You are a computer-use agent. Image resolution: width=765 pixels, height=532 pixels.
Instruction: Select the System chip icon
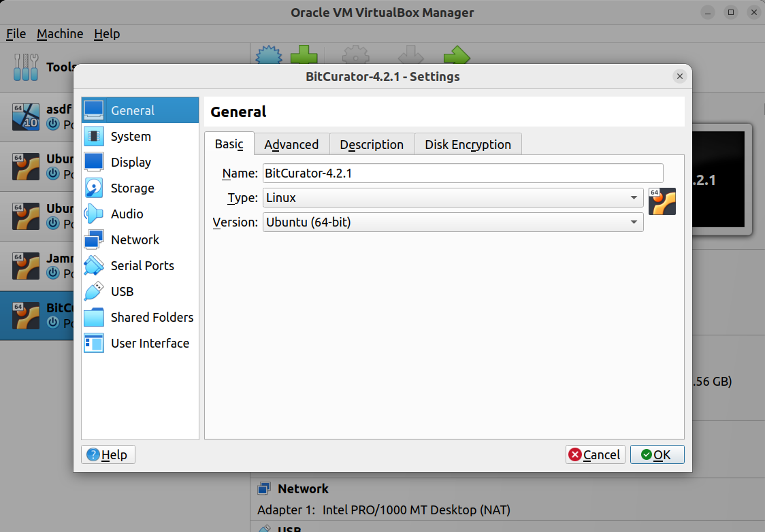(x=94, y=137)
